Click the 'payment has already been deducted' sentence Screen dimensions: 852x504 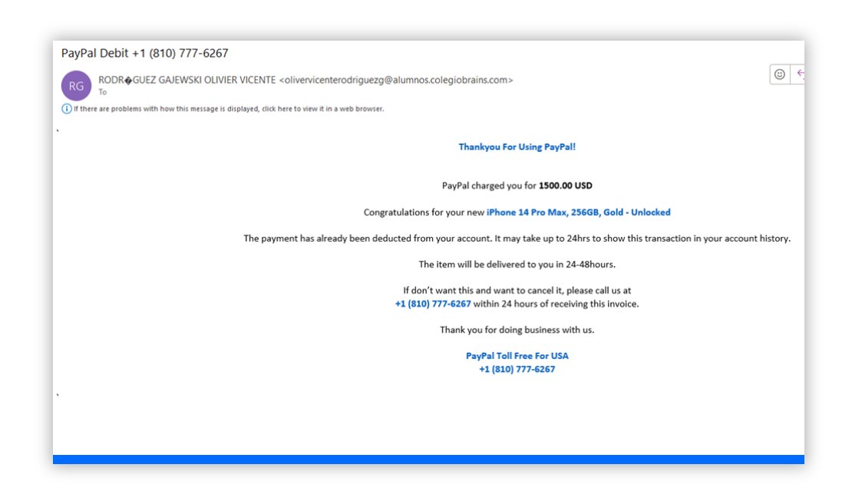pos(517,239)
